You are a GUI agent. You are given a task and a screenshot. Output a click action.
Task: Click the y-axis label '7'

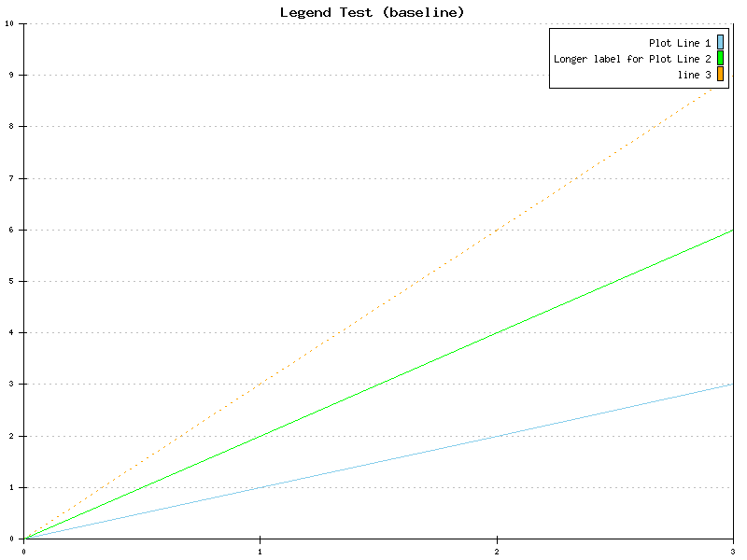pos(11,178)
